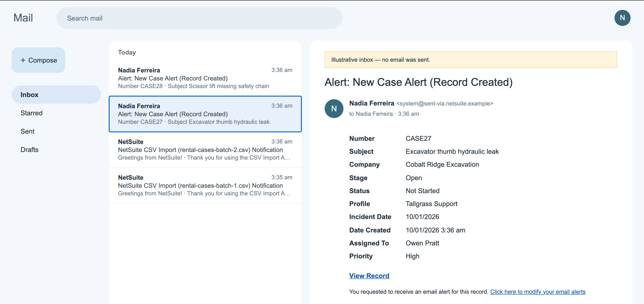Screen dimensions: 644x304
Task: Click the Owen Pratt assignee value
Action: 422,243
